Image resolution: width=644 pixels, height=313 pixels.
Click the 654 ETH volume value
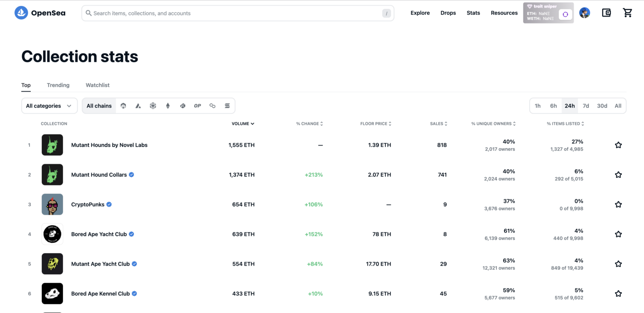[x=243, y=204]
